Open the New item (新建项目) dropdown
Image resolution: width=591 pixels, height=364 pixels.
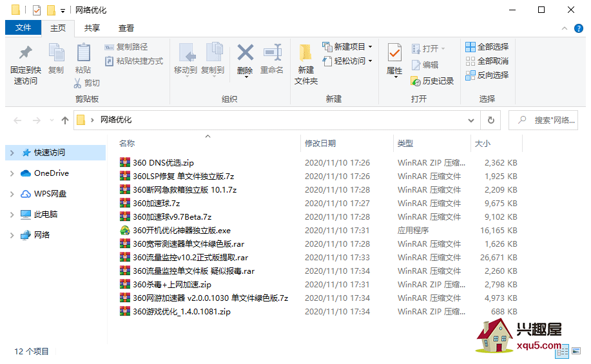point(347,47)
